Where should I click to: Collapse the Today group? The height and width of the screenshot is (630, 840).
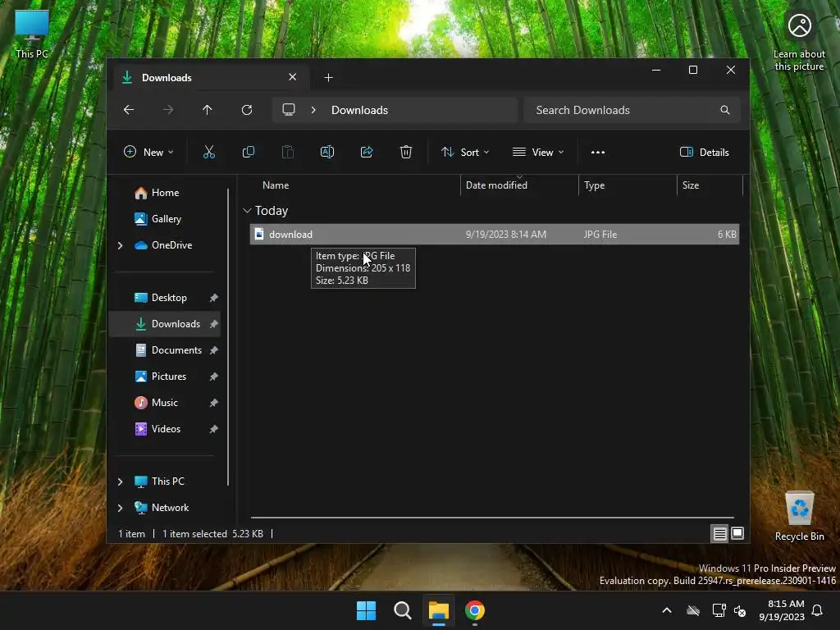tap(247, 211)
